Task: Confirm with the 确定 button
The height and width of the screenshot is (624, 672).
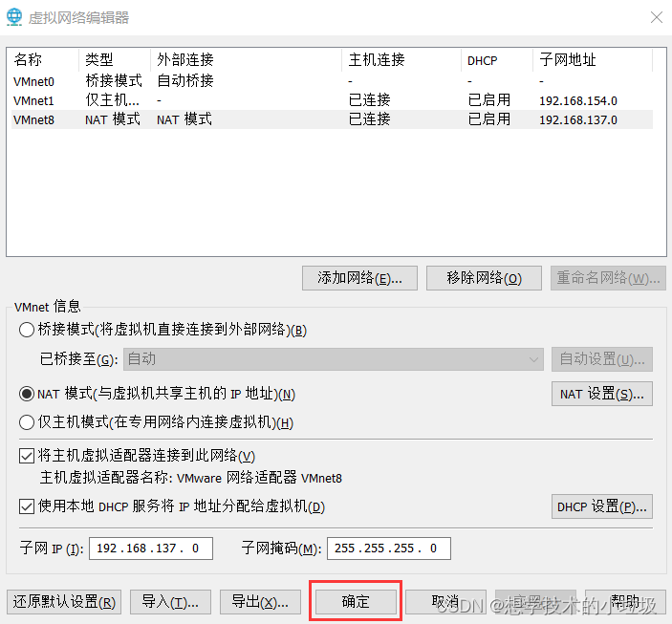Action: tap(356, 602)
